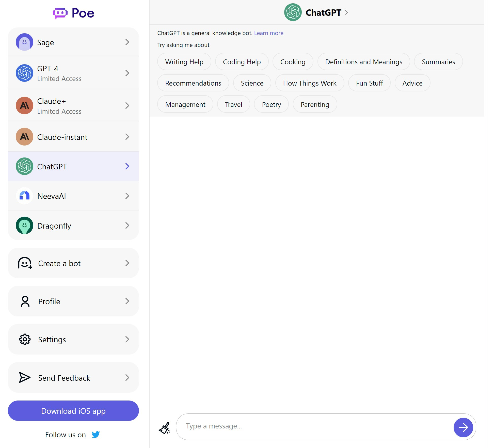
Task: Click the chevron next to GPT-4
Action: [x=127, y=73]
